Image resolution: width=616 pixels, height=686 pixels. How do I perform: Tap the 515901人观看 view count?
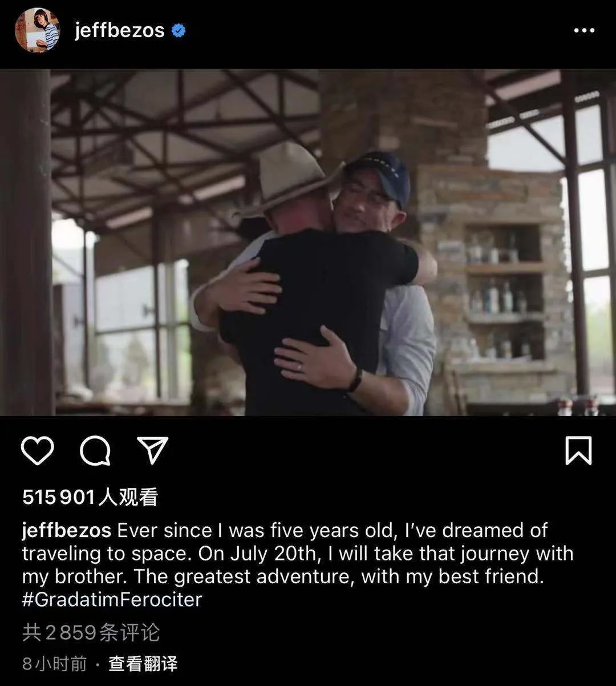click(90, 498)
